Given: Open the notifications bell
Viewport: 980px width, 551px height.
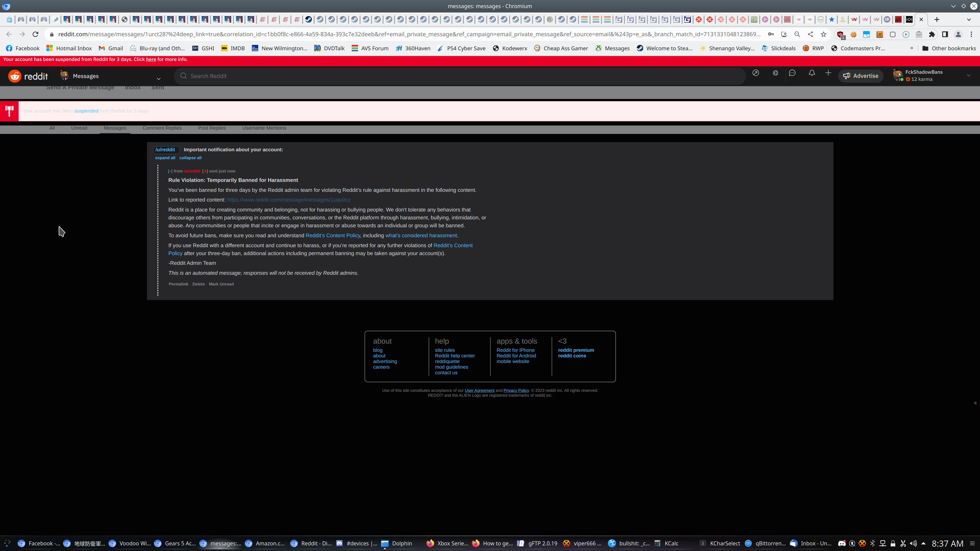Looking at the screenshot, I should pyautogui.click(x=812, y=73).
